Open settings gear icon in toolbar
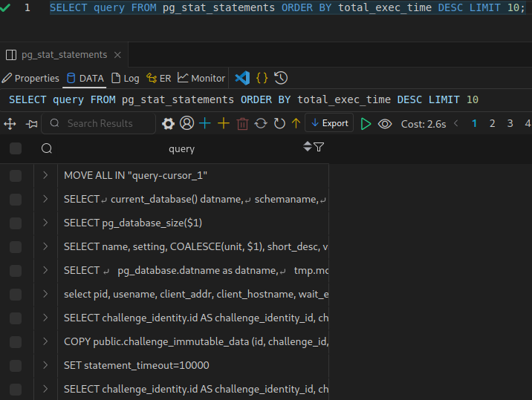The width and height of the screenshot is (532, 400). (168, 124)
